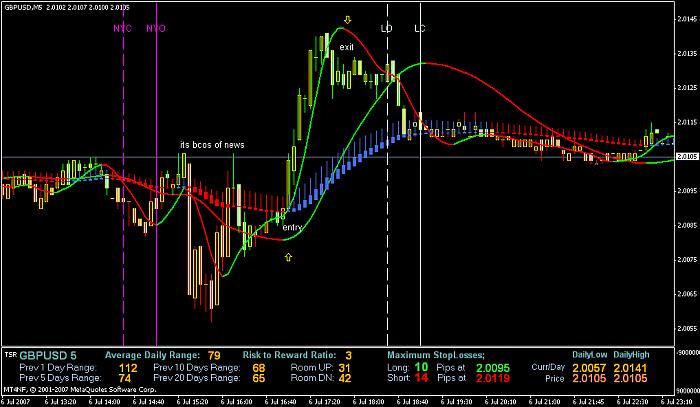
Task: Click the yellow up arrow below entry
Action: pos(288,257)
